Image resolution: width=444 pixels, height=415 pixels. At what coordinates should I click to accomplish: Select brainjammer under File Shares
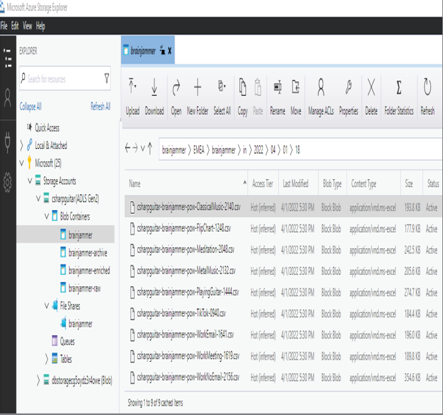coord(80,323)
